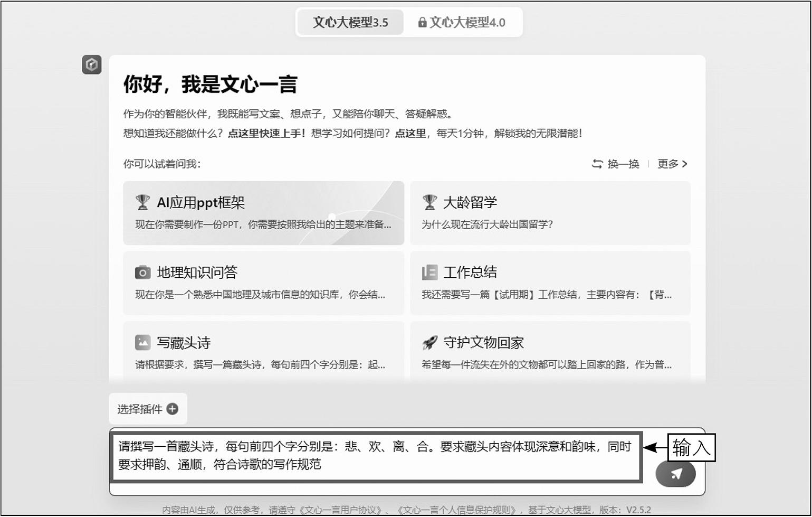Open the 《文心一言个人信息保护规则》 link
This screenshot has width=812, height=517.
point(457,510)
